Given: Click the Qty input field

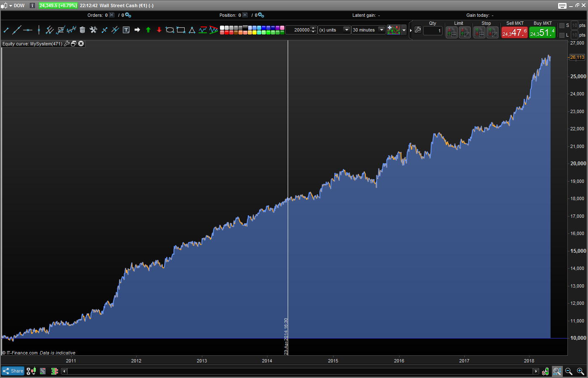Looking at the screenshot, I should tap(433, 31).
